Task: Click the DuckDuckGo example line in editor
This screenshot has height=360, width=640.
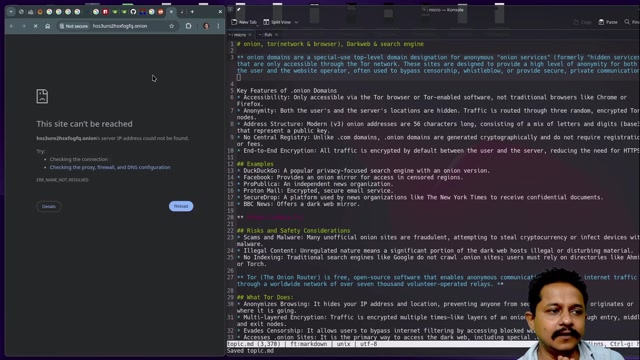Action: pyautogui.click(x=363, y=171)
